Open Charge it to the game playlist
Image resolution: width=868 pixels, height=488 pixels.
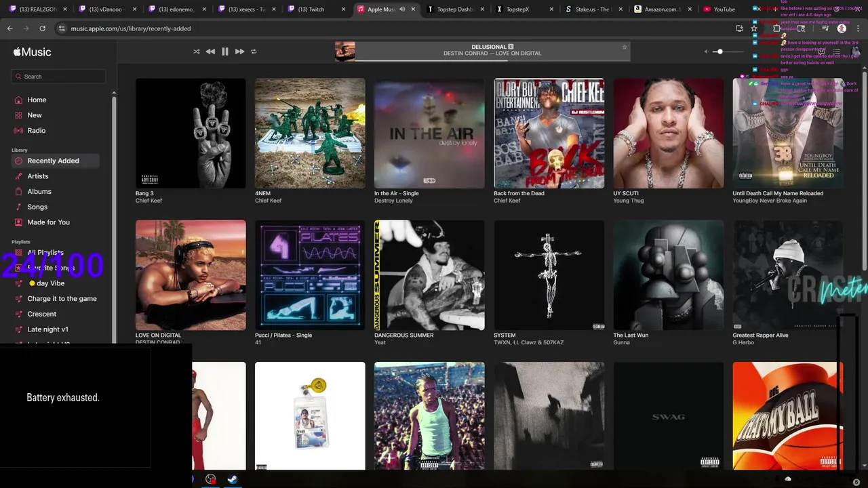pos(62,299)
